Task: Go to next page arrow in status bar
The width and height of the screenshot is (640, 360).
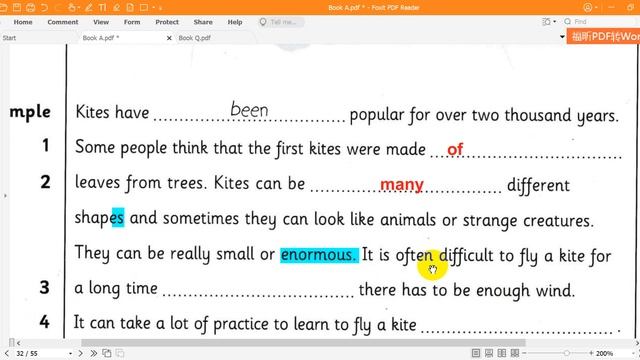Action: [80, 353]
